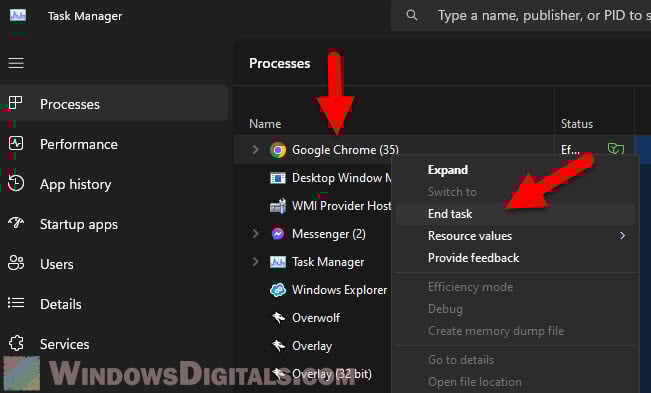Image resolution: width=651 pixels, height=393 pixels.
Task: Click the Overwolf process icon
Action: [x=278, y=318]
